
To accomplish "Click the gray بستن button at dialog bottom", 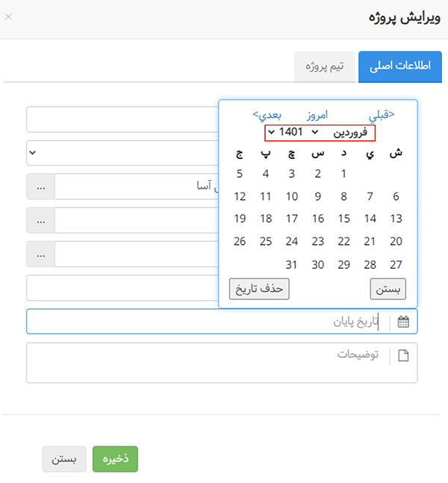I will 64,459.
